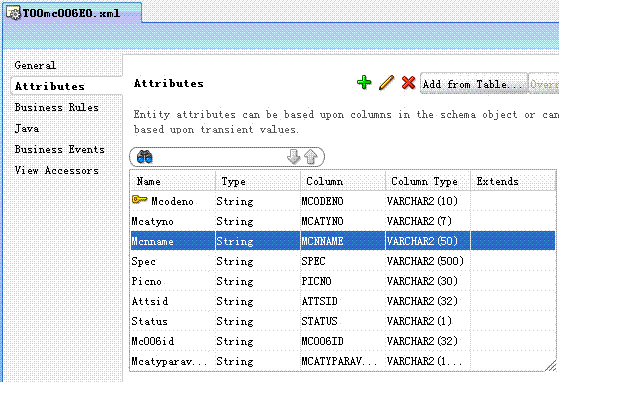Click the find previous up arrow

(310, 157)
